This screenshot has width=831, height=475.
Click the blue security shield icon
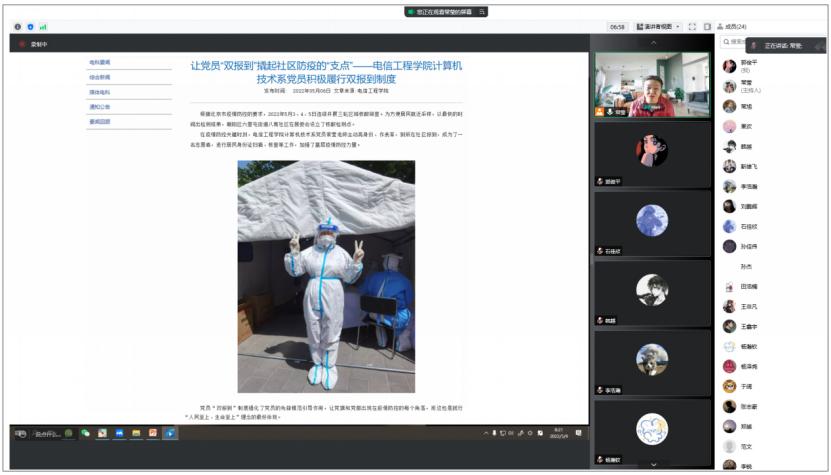tap(30, 27)
